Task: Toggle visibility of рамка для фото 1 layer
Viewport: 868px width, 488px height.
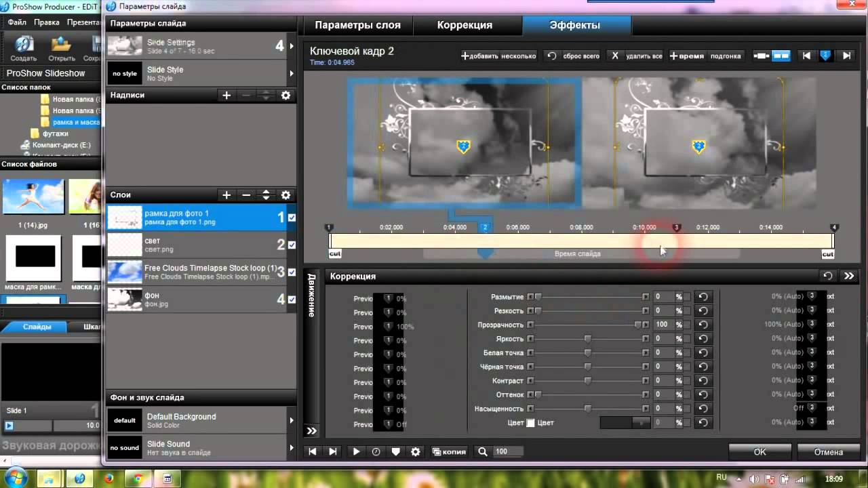Action: pyautogui.click(x=292, y=218)
